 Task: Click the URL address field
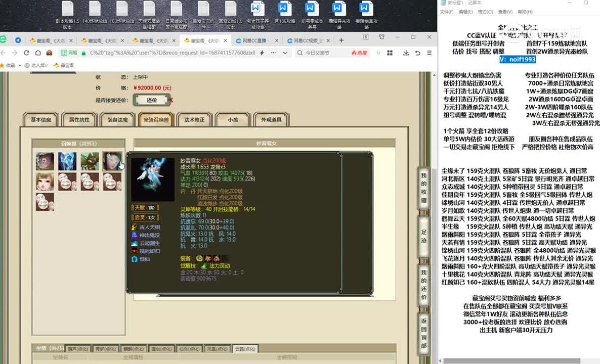coord(172,53)
